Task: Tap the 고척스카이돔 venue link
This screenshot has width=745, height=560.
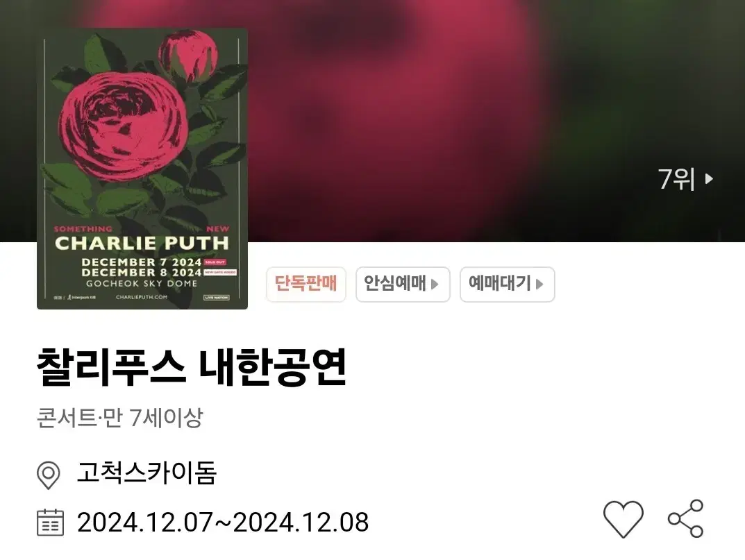Action: click(x=147, y=473)
